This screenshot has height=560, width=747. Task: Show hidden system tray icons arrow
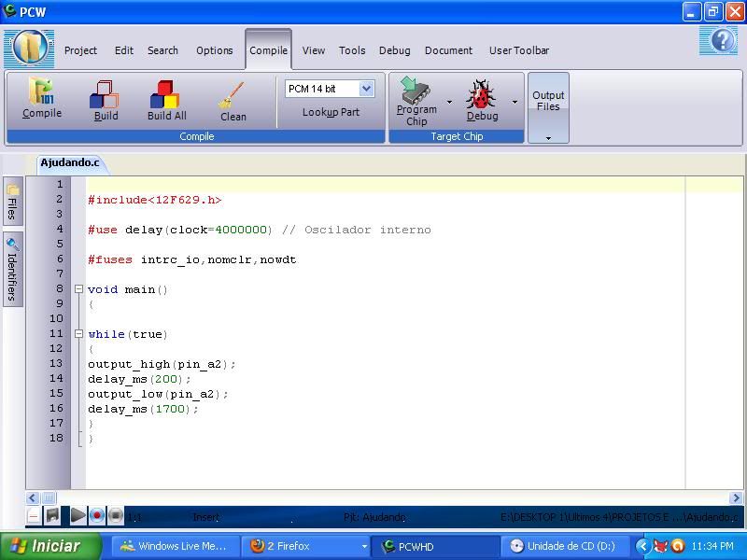[642, 546]
